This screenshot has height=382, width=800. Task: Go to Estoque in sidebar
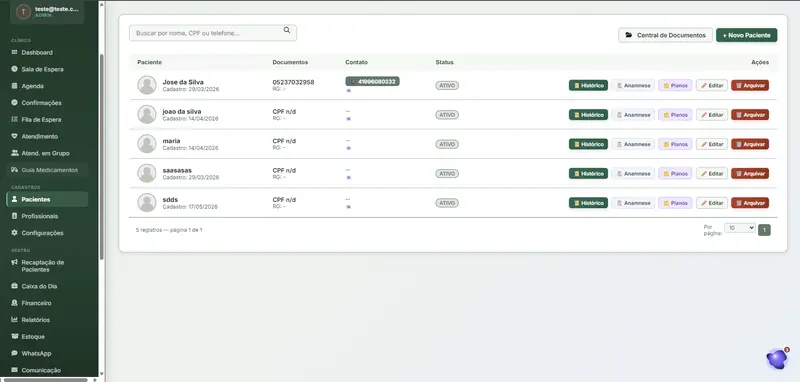(33, 337)
